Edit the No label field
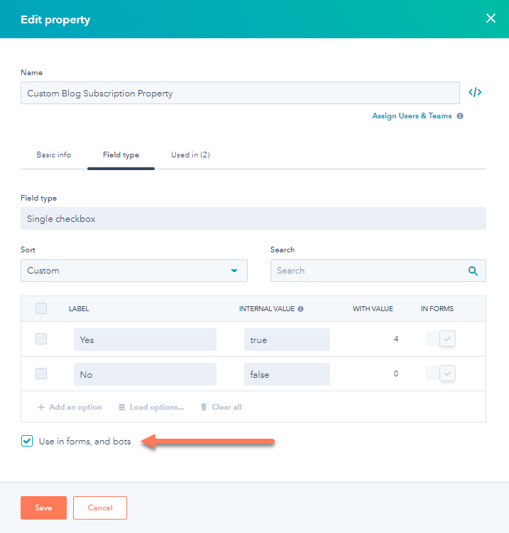The height and width of the screenshot is (533, 509). 145,374
